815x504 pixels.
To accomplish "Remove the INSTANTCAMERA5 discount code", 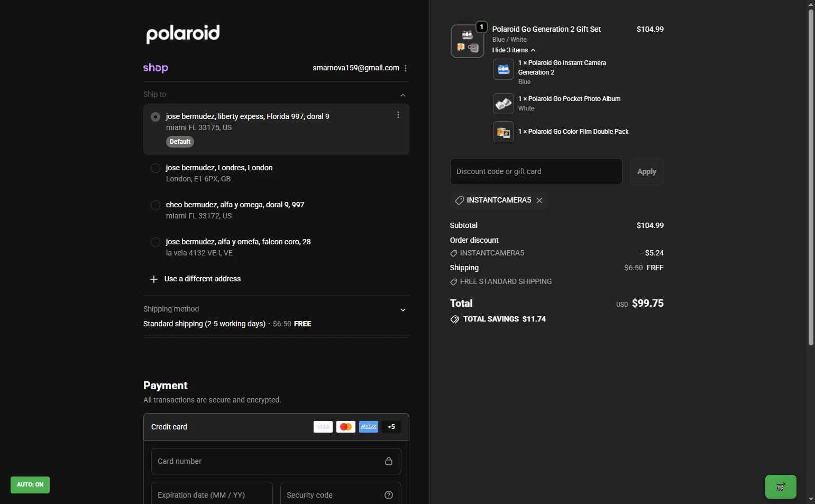I will tap(539, 200).
